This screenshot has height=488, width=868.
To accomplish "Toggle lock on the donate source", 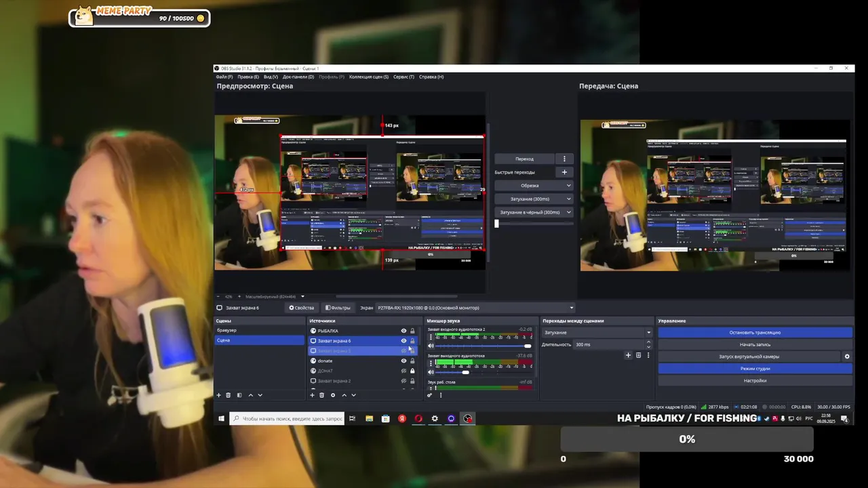I will pos(412,361).
